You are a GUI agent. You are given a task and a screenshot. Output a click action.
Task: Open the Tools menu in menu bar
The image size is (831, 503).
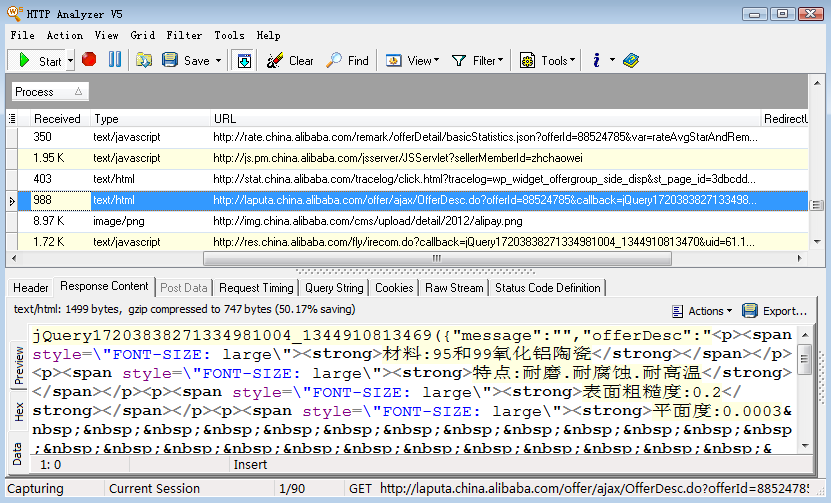[x=229, y=36]
